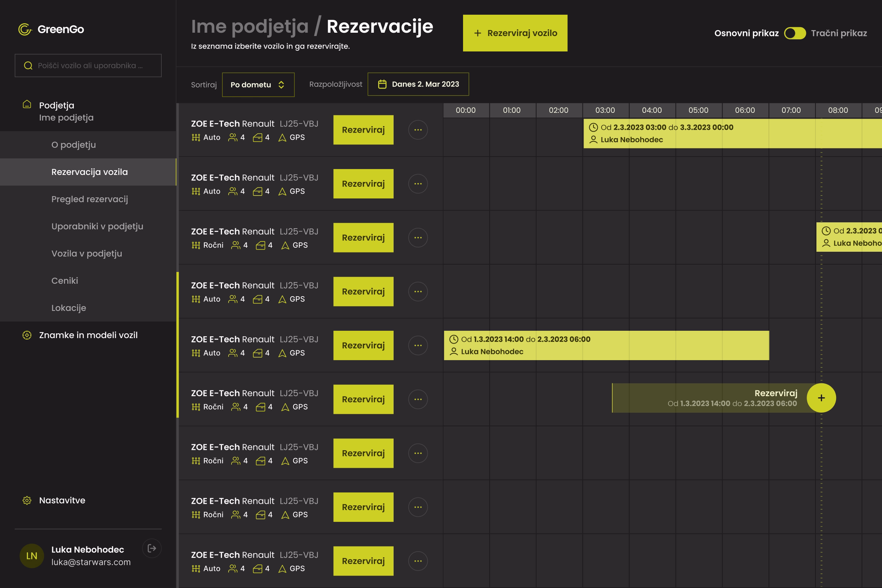This screenshot has height=588, width=882.
Task: Click the seats icon in first vehicle row
Action: tap(233, 137)
